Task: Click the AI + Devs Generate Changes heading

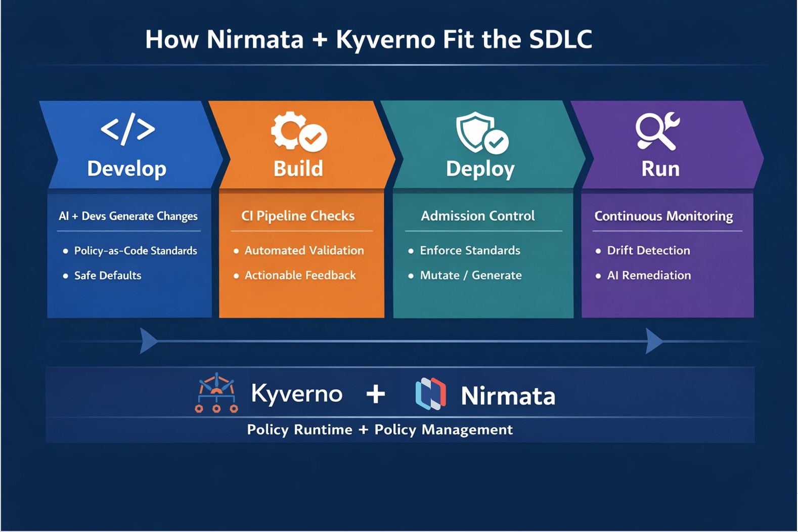Action: click(x=128, y=216)
